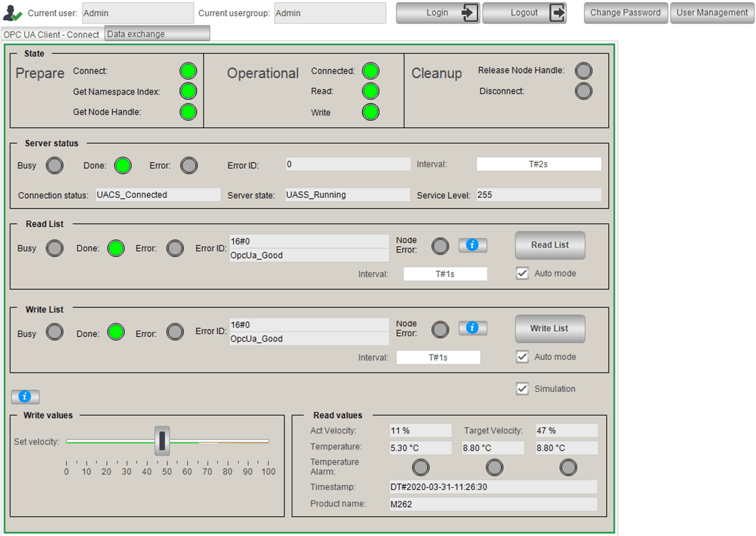Viewport: 756px width, 536px height.
Task: Click the Change Password button
Action: 625,13
